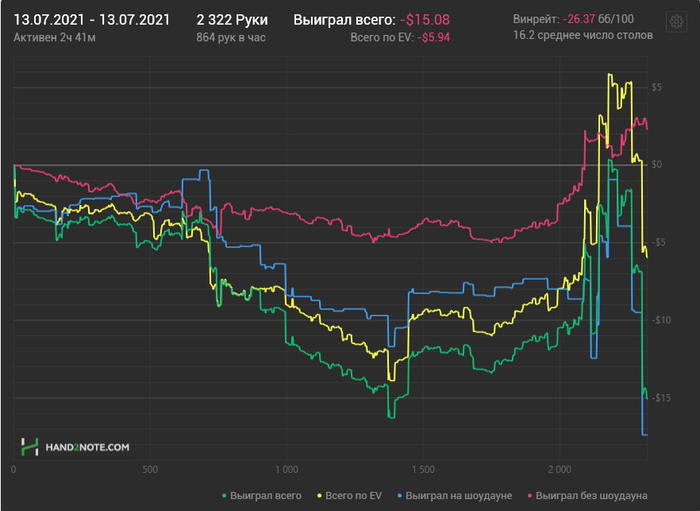Toggle the yellow 'Всего по EV' legend series
The width and height of the screenshot is (700, 511).
[350, 495]
